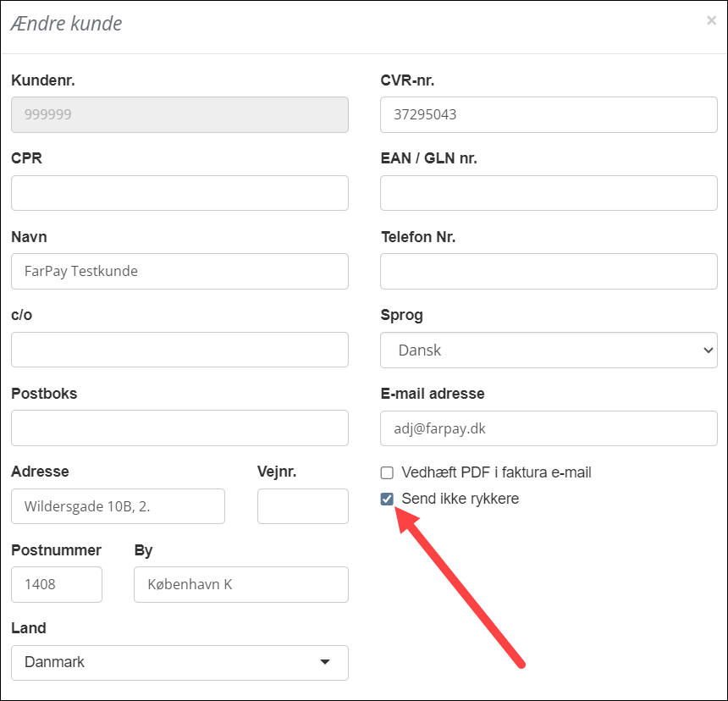
Task: Edit the E-mail adresse field
Action: point(549,428)
